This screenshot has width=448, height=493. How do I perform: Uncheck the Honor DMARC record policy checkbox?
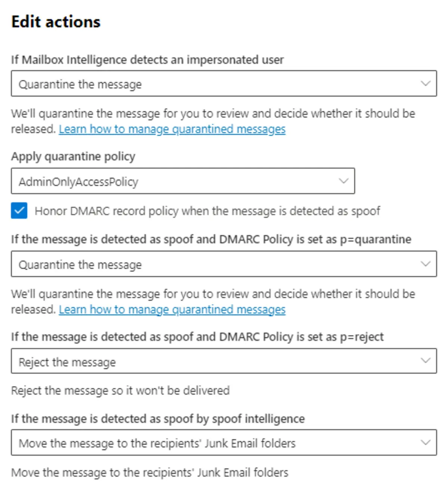[x=19, y=211]
